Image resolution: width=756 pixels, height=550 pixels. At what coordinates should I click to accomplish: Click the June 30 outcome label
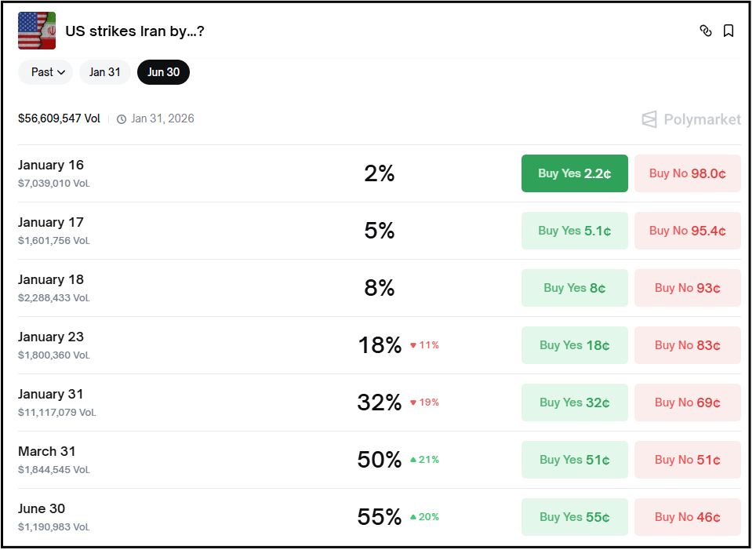tap(42, 508)
